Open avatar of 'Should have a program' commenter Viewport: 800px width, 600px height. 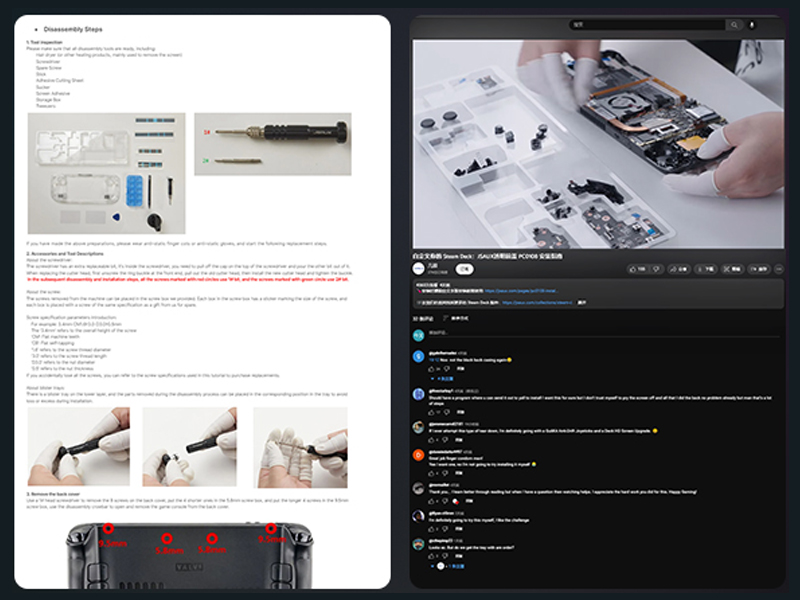tap(418, 394)
